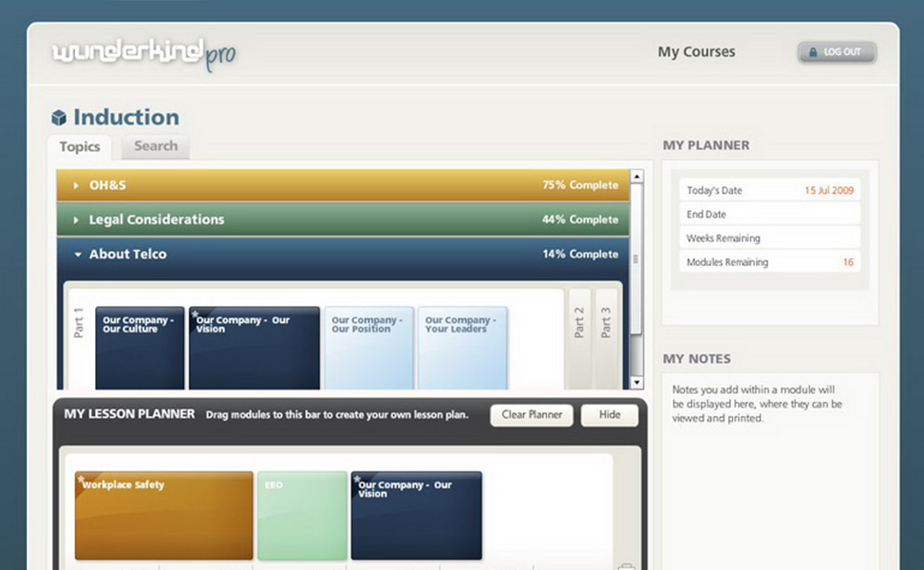Click the 15 Jul 2009 date value
The image size is (924, 570).
pyautogui.click(x=829, y=190)
